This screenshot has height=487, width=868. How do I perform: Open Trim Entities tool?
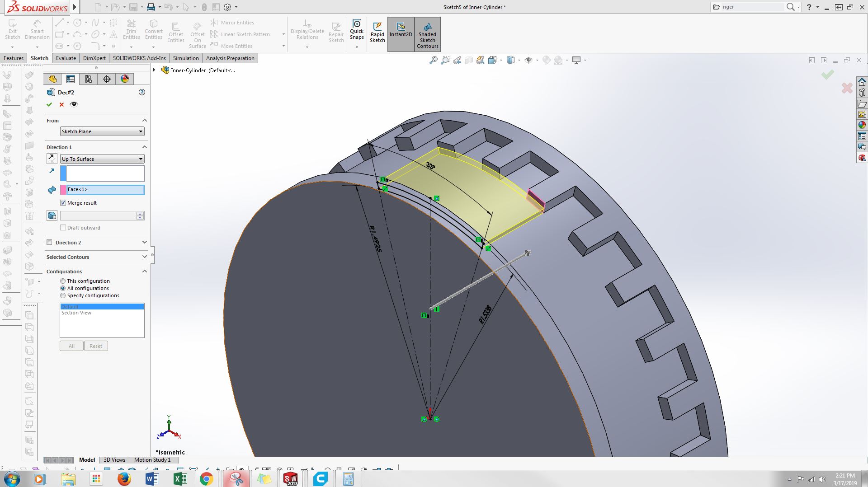click(x=131, y=29)
